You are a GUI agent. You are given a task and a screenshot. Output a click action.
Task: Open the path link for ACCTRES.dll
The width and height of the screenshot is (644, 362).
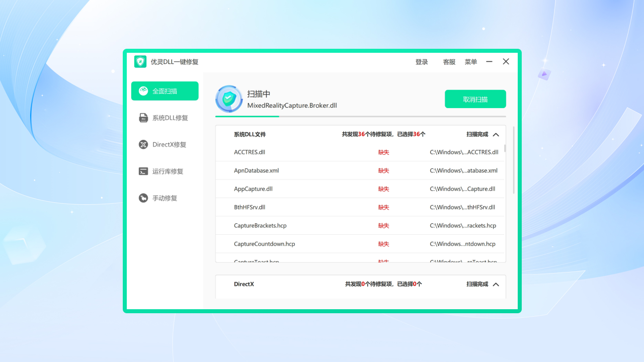tap(463, 152)
